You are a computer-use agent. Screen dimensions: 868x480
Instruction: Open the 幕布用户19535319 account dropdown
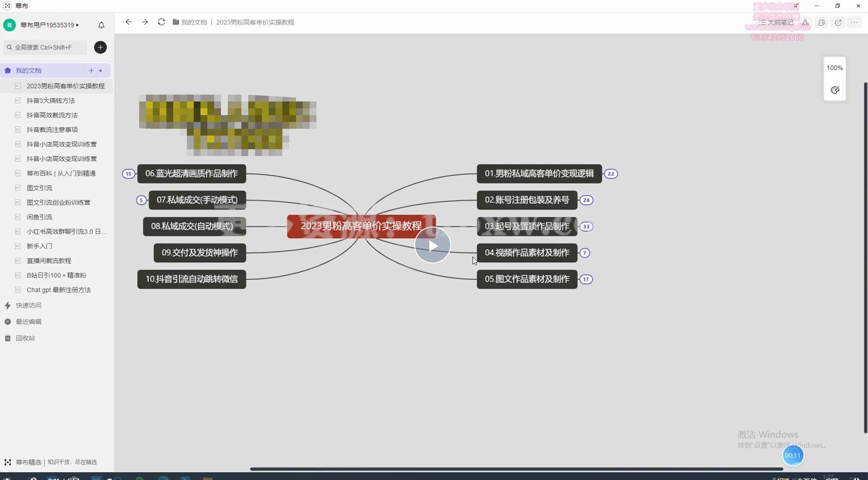(x=49, y=25)
